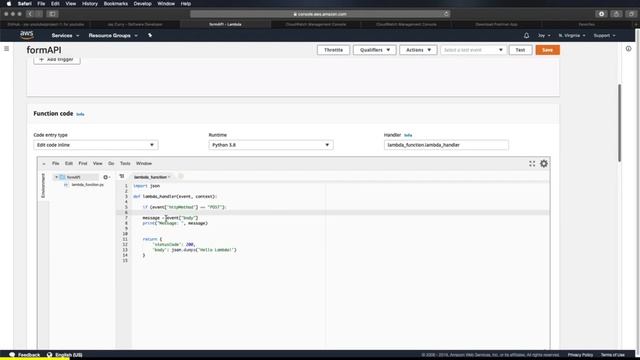Open the Joy account dropdown
This screenshot has height=360, width=640.
coord(544,36)
